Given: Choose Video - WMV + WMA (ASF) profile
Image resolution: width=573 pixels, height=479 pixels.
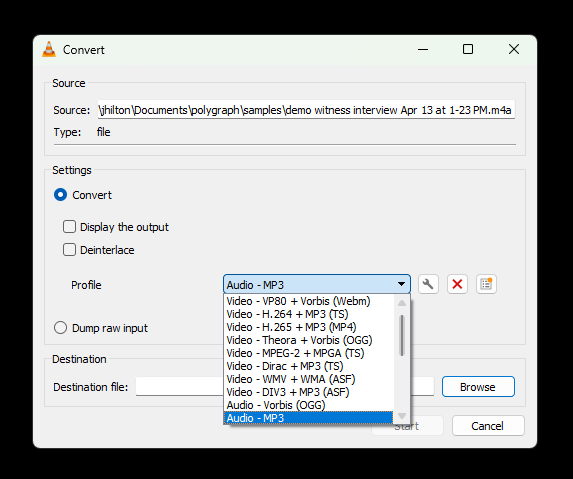Looking at the screenshot, I should [x=309, y=379].
